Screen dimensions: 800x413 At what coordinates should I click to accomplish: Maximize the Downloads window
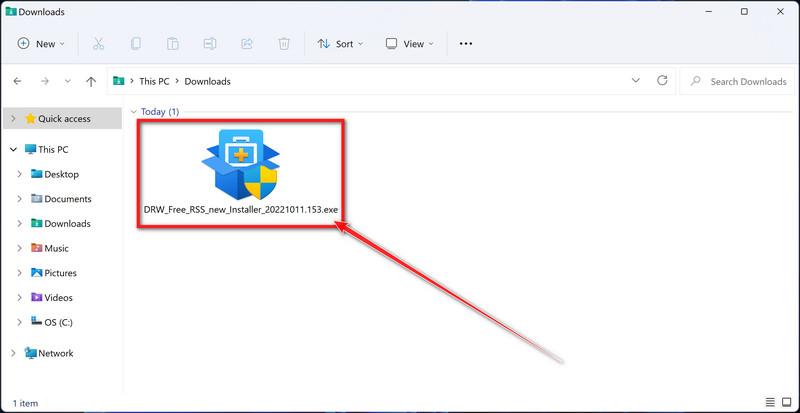744,12
